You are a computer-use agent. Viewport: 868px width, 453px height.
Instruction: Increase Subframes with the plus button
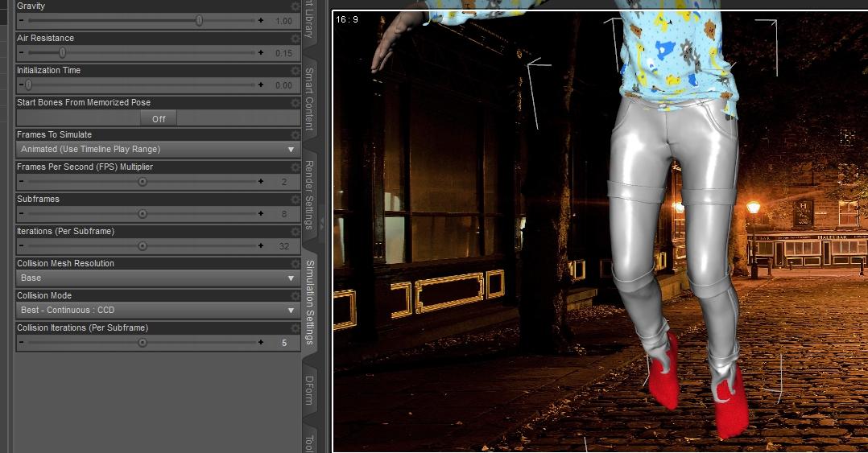tap(261, 213)
